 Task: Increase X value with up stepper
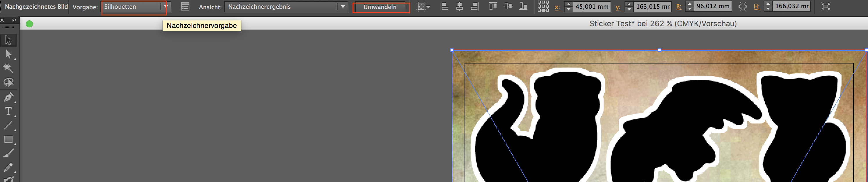click(568, 4)
